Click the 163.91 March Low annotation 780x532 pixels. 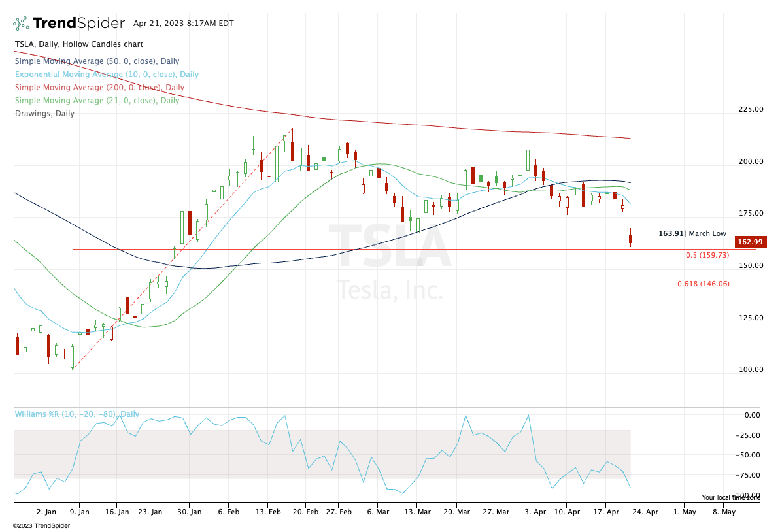pos(692,234)
